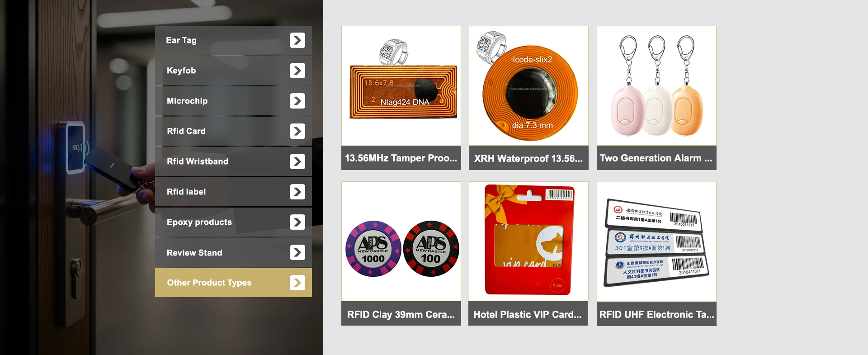Image resolution: width=868 pixels, height=355 pixels.
Task: Select the highlighted Other Product Types entry
Action: [x=233, y=283]
